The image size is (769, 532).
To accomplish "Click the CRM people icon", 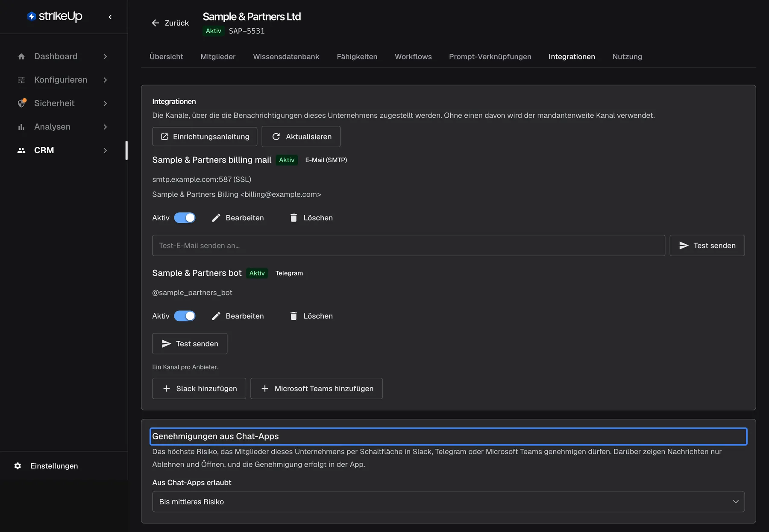I will pos(21,150).
